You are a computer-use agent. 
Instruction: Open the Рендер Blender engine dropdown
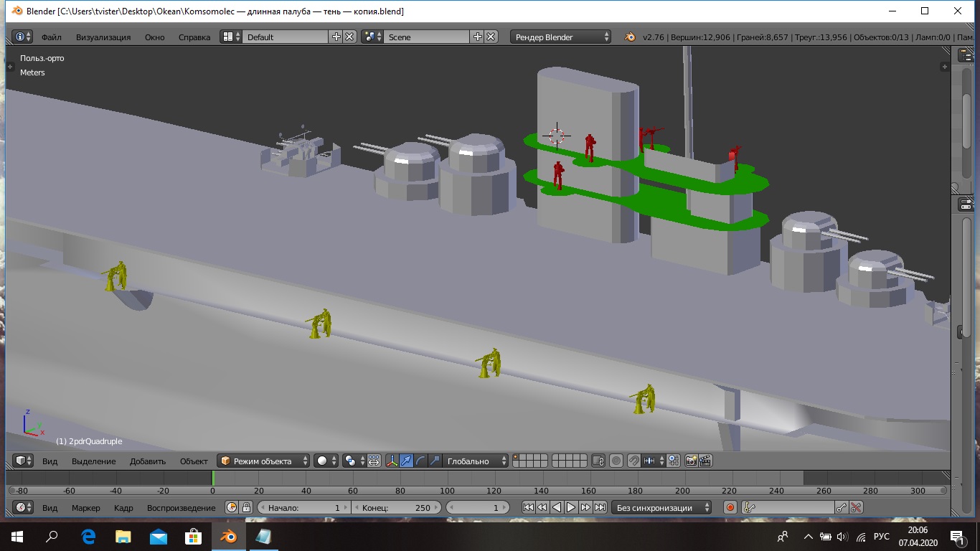(562, 37)
